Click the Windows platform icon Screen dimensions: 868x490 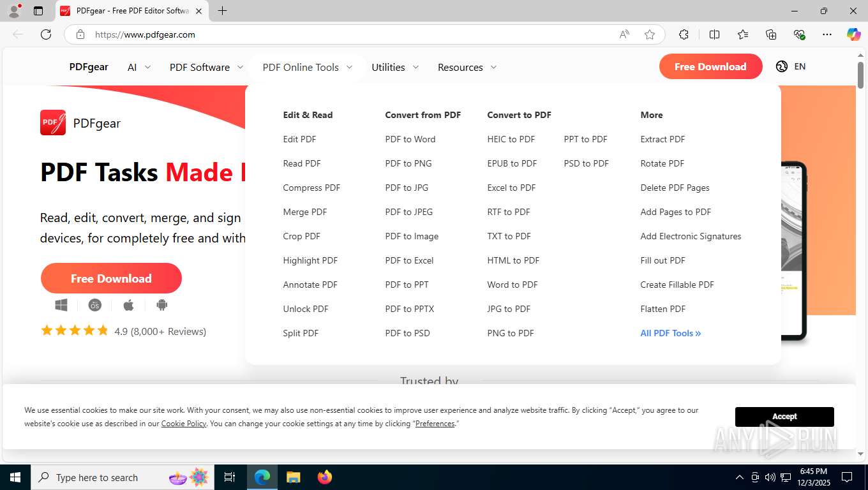[x=61, y=306]
